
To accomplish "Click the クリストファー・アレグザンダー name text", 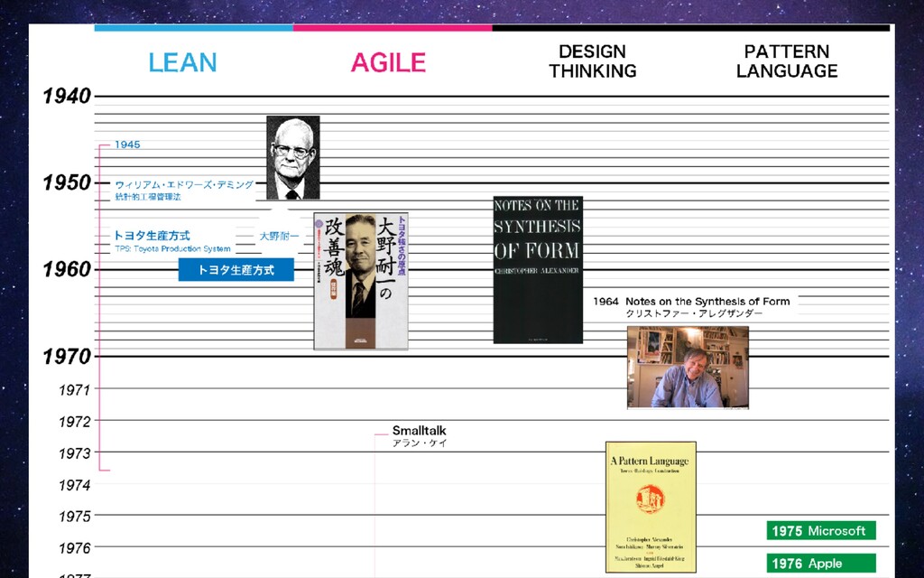I will tap(694, 313).
